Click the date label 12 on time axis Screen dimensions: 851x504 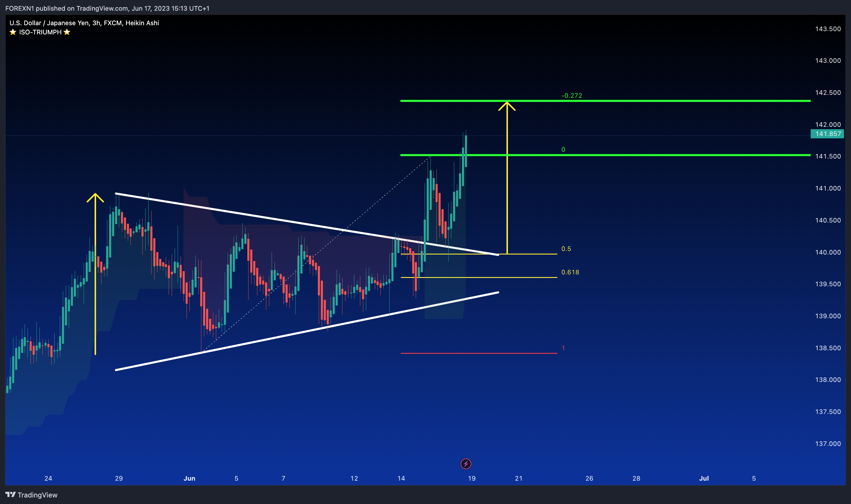[x=354, y=478]
